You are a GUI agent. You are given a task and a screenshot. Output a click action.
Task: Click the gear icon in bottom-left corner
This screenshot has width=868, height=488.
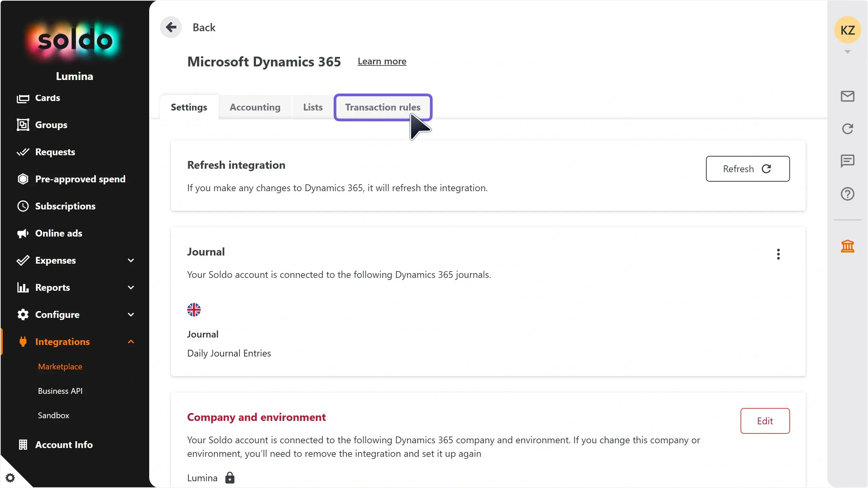coord(10,478)
